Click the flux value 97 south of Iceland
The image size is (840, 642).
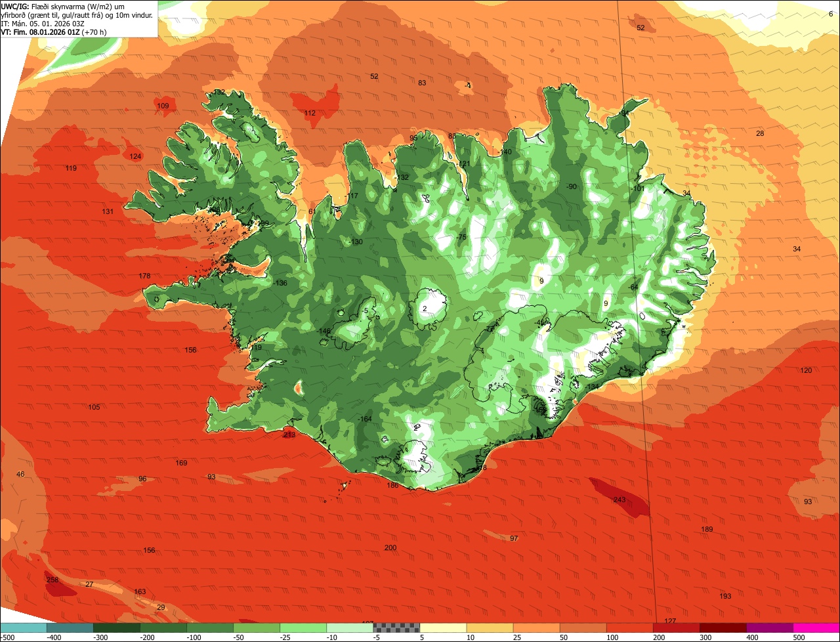(x=514, y=538)
